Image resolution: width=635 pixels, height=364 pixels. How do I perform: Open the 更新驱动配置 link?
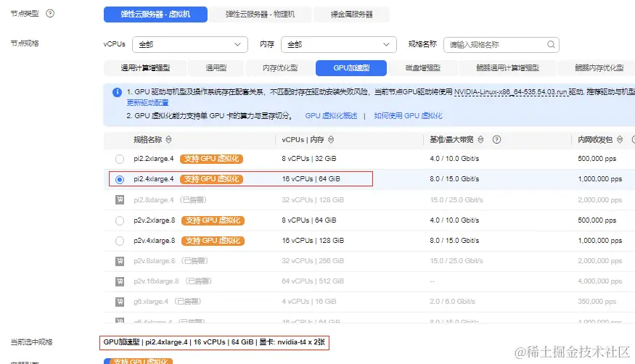pos(147,103)
